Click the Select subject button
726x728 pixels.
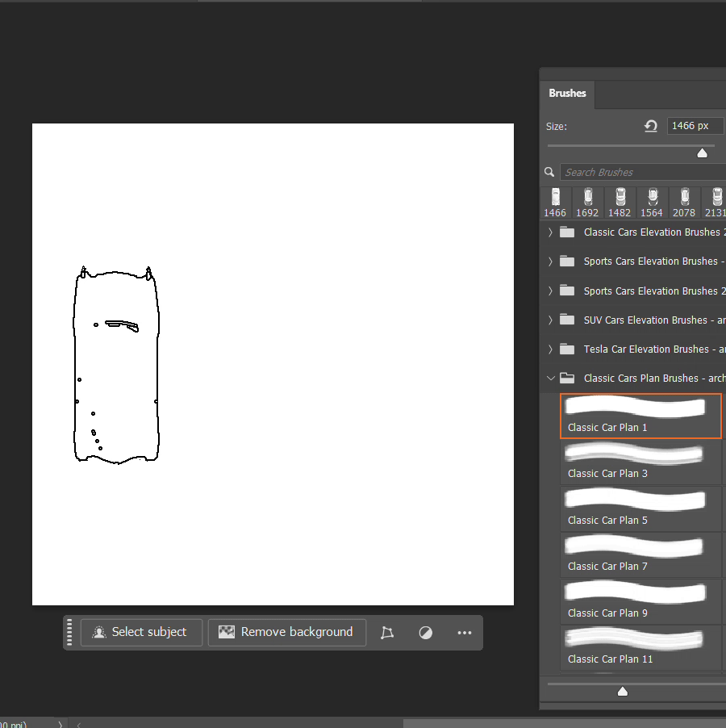(141, 632)
